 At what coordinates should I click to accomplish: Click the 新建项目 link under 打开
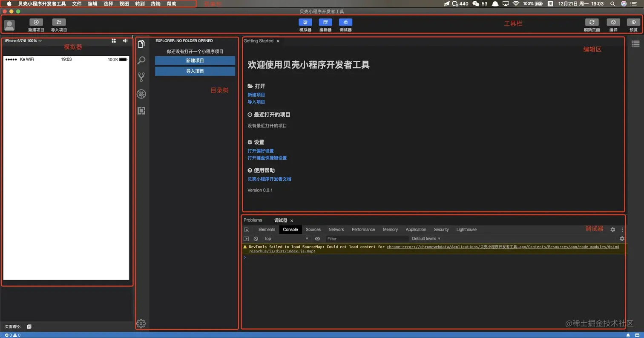click(x=256, y=95)
